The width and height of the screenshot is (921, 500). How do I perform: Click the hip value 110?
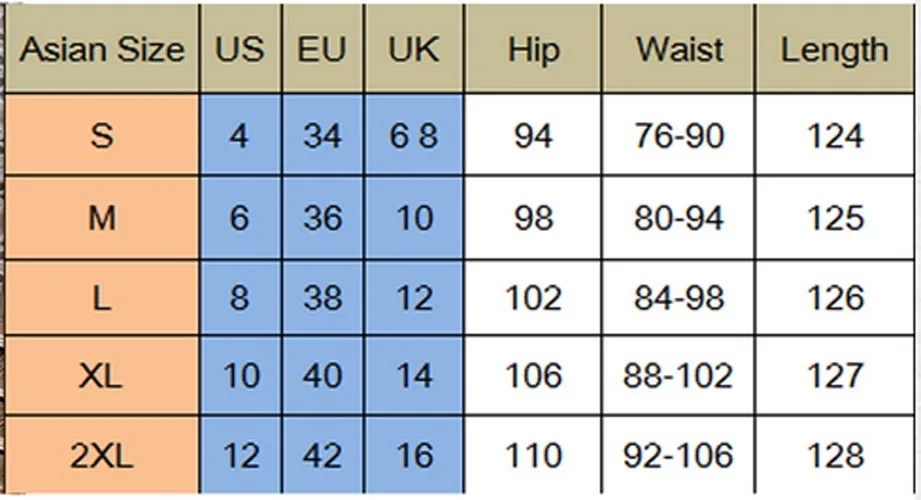point(533,456)
